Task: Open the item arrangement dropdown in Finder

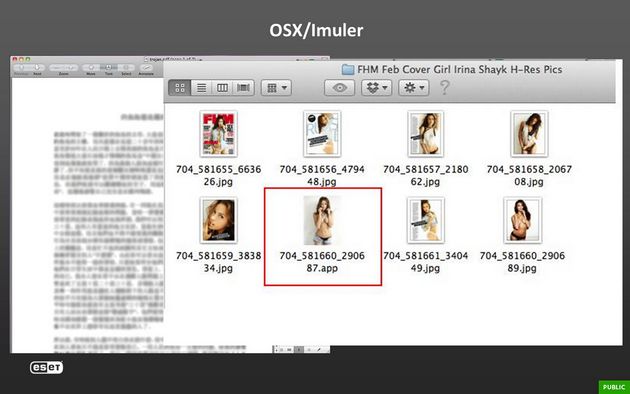Action: pos(276,88)
